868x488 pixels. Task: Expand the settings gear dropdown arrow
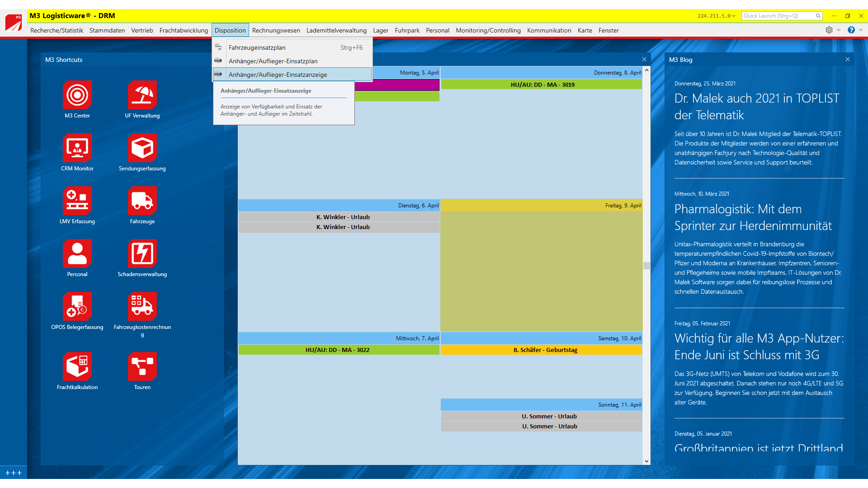coord(839,30)
